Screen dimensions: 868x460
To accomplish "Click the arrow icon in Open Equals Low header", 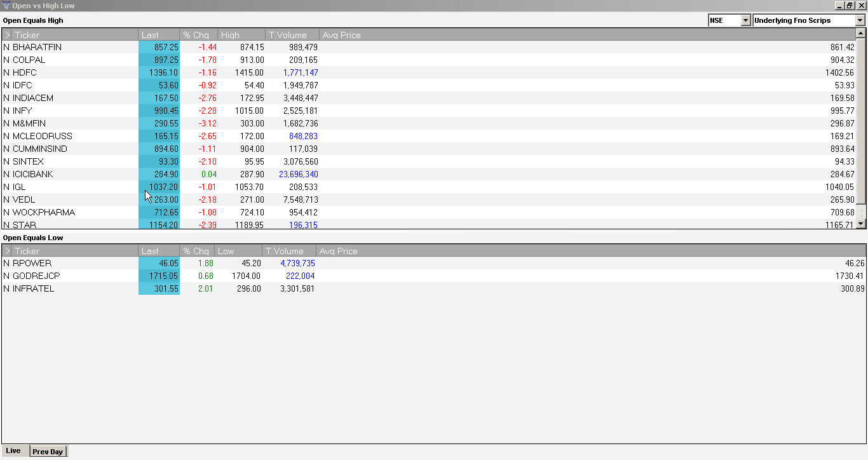I will coord(6,250).
